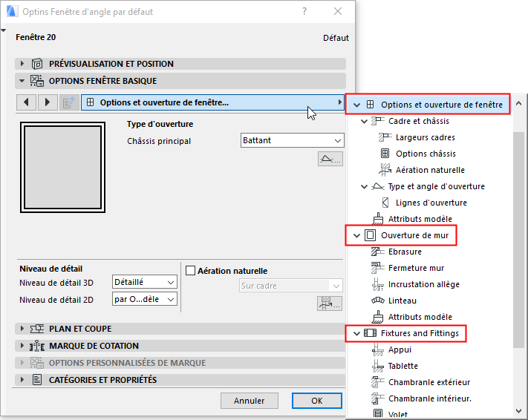Open Châssis principal Battant dropdown
Image resolution: width=528 pixels, height=420 pixels.
[293, 140]
